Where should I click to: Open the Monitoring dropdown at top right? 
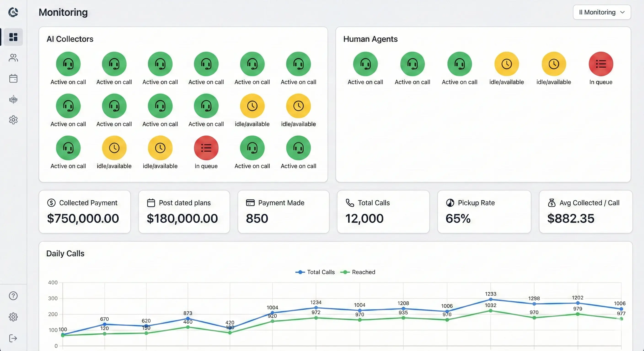pos(601,12)
